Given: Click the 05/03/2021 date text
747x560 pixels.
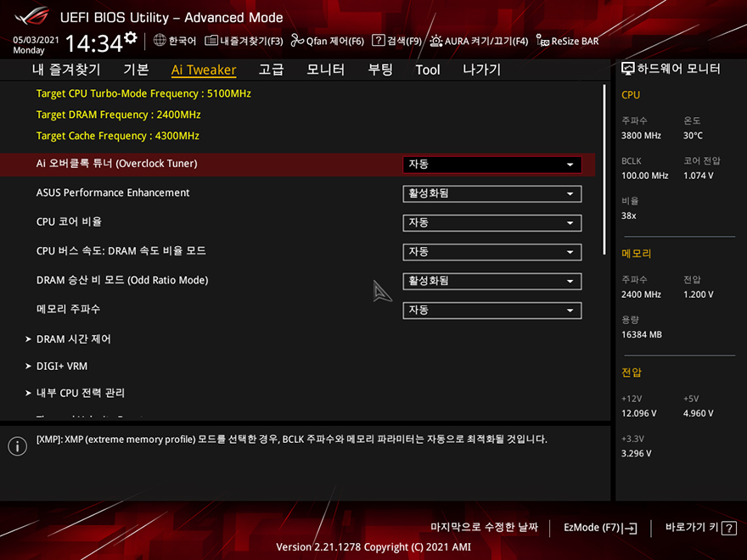Looking at the screenshot, I should pyautogui.click(x=36, y=40).
